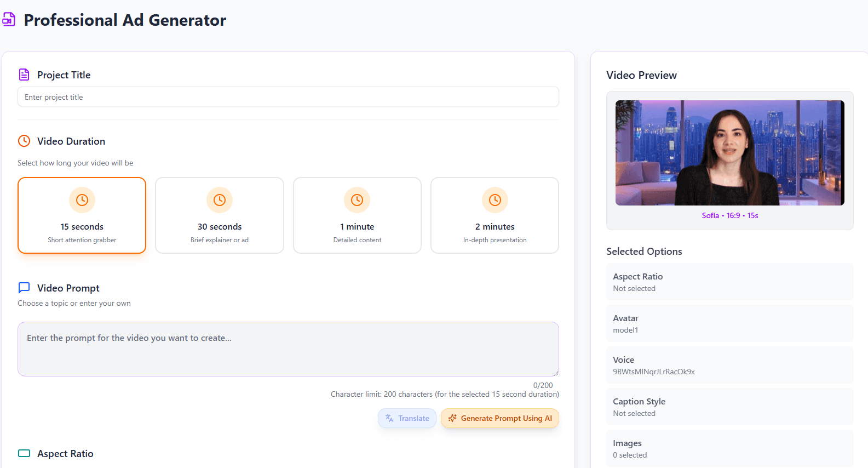Screen dimensions: 868x468
Task: Click the Video Prompt chat bubble icon
Action: [24, 288]
